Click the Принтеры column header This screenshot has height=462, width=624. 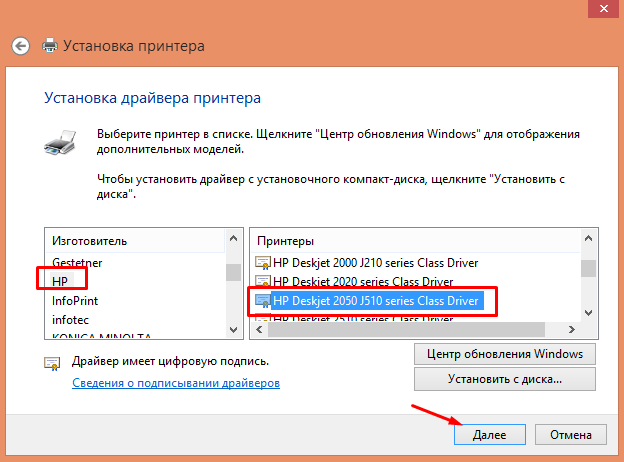(415, 241)
